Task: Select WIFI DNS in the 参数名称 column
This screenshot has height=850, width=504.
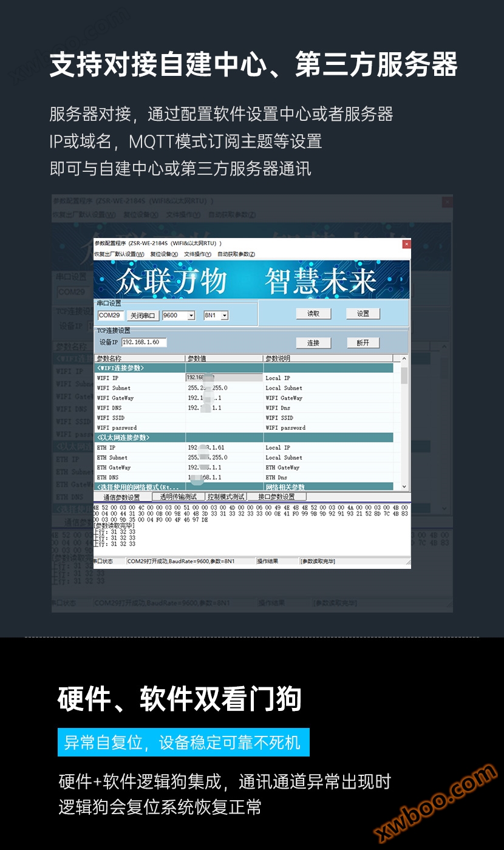Action: point(109,408)
